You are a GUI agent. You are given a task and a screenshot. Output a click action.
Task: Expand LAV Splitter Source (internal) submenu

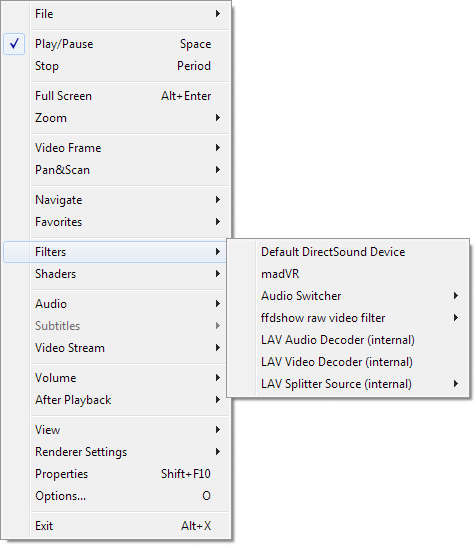click(348, 384)
